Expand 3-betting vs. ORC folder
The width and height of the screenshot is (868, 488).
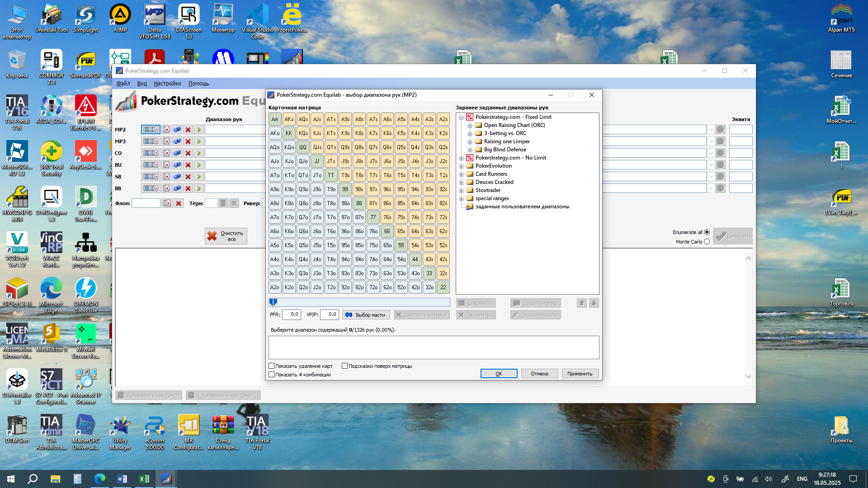pos(470,134)
